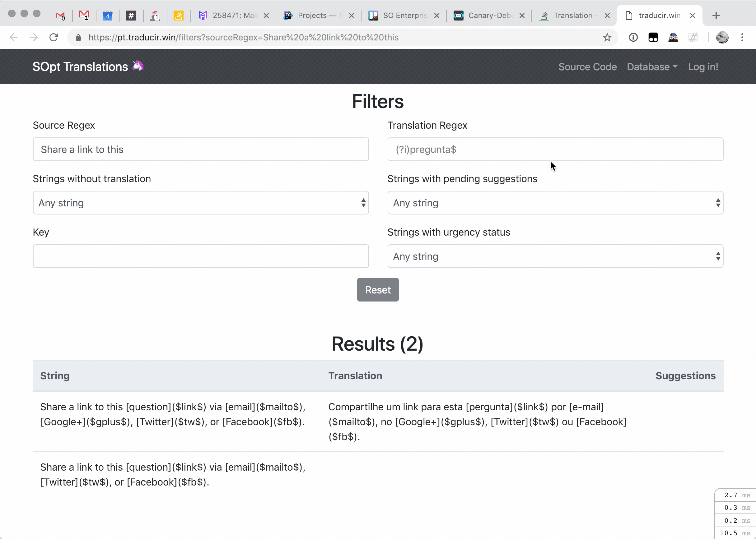Click the Source Regex input field

point(201,149)
